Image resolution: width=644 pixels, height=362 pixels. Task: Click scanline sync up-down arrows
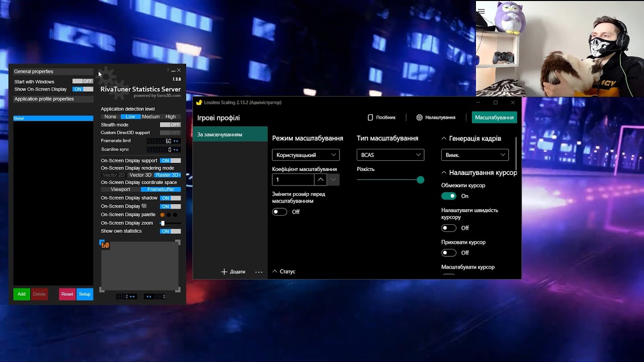click(x=176, y=150)
